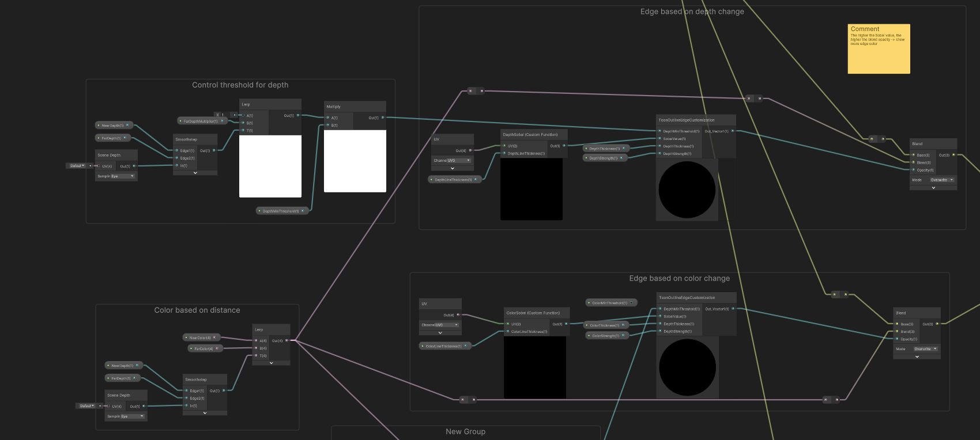Select Multiply node title
Screen dimensions: 980x440
pyautogui.click(x=334, y=107)
